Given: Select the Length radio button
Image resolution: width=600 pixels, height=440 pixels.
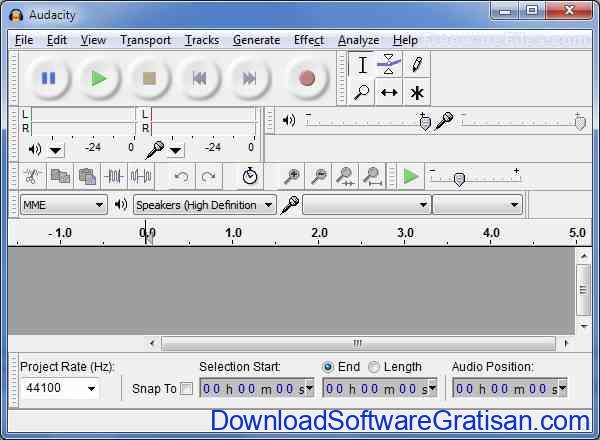Looking at the screenshot, I should (373, 367).
